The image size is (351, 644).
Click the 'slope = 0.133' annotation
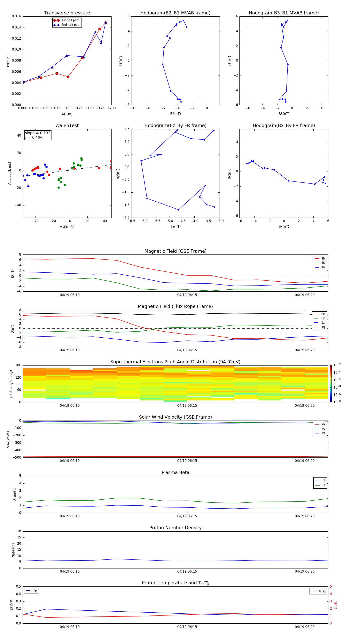tap(38, 133)
